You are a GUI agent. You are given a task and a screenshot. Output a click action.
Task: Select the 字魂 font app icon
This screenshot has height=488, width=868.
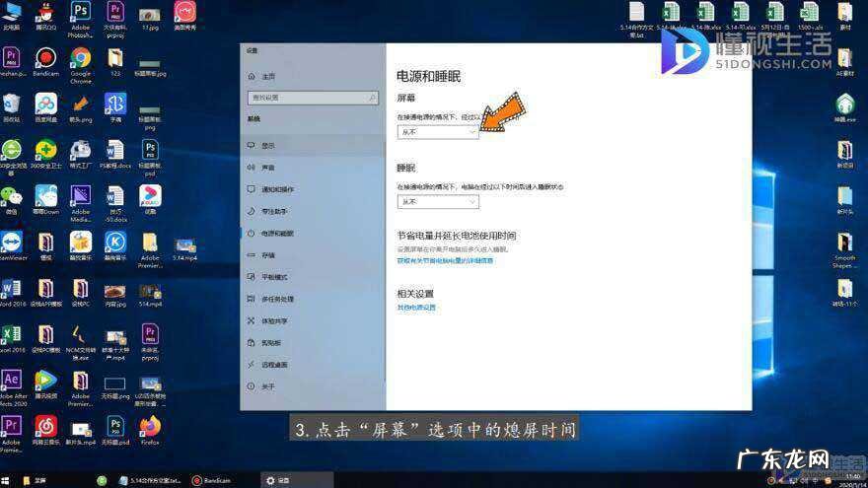[115, 107]
